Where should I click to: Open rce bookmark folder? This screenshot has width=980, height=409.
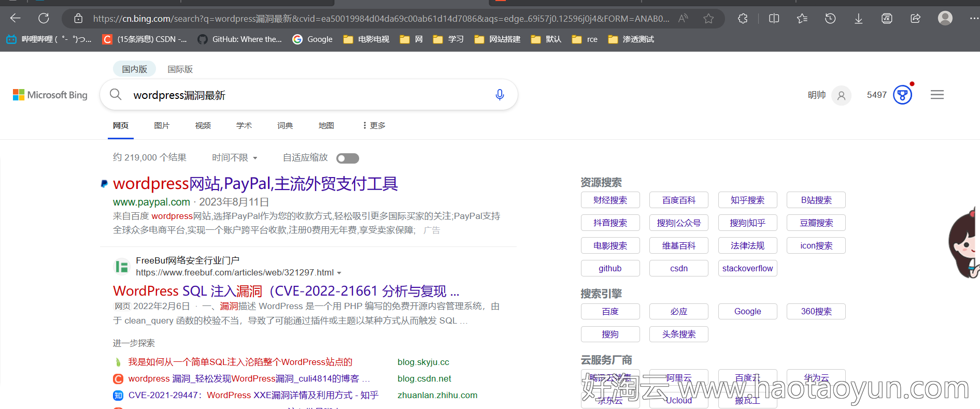pyautogui.click(x=585, y=39)
